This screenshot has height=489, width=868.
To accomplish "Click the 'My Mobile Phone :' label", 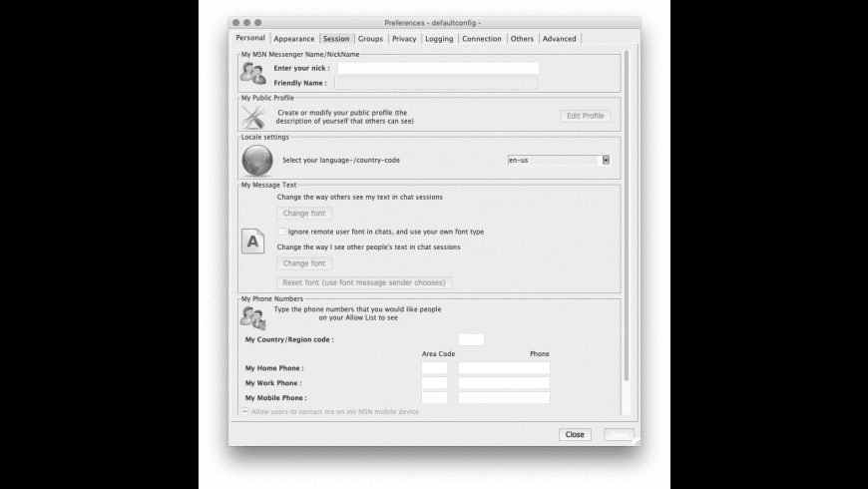I will pyautogui.click(x=276, y=397).
